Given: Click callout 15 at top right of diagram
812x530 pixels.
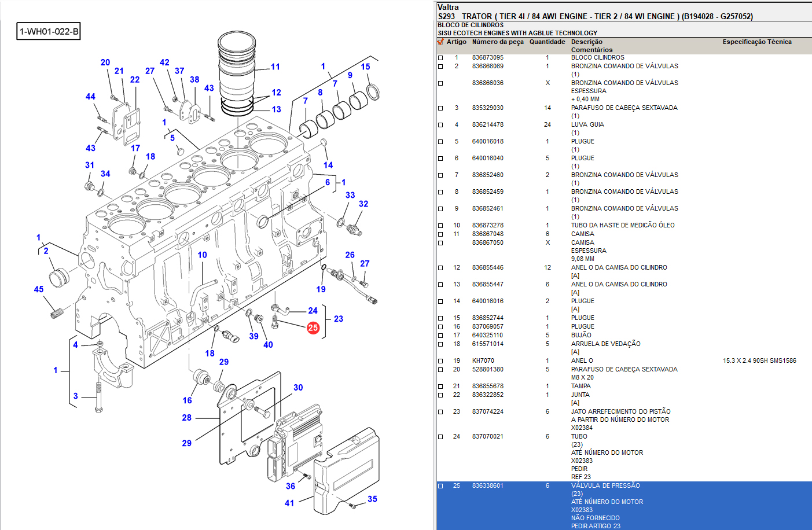Looking at the screenshot, I should click(365, 67).
